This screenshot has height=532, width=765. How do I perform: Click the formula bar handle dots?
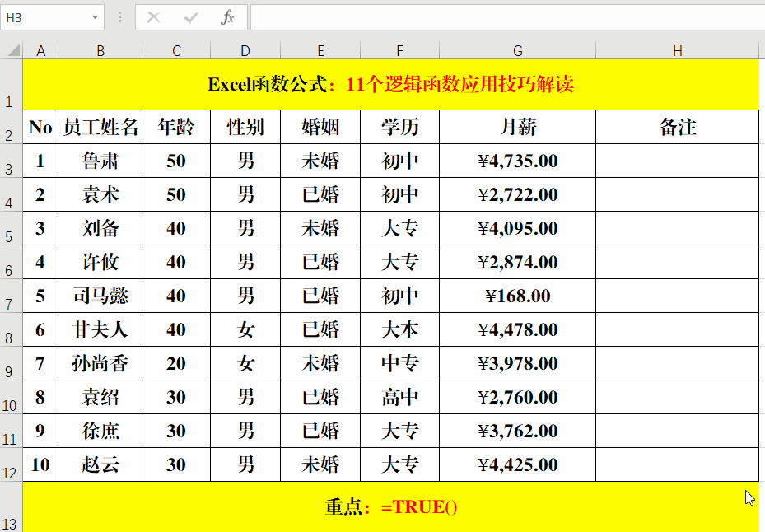point(119,17)
